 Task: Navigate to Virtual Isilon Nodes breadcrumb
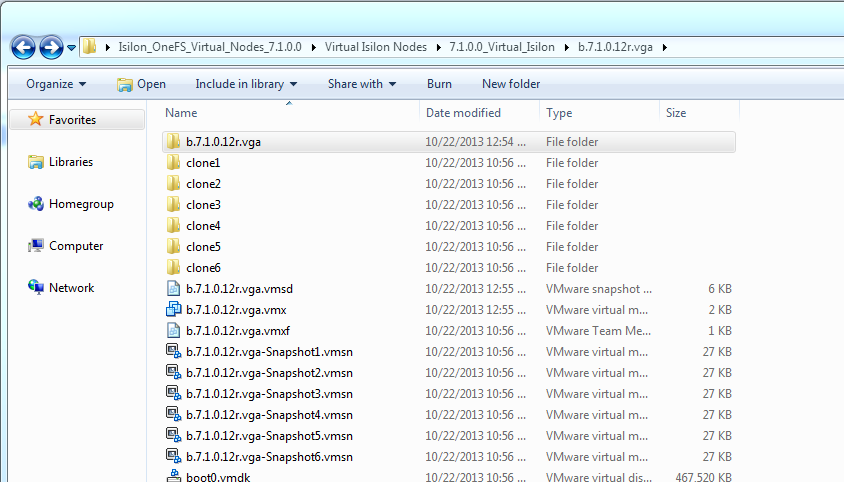pos(376,47)
